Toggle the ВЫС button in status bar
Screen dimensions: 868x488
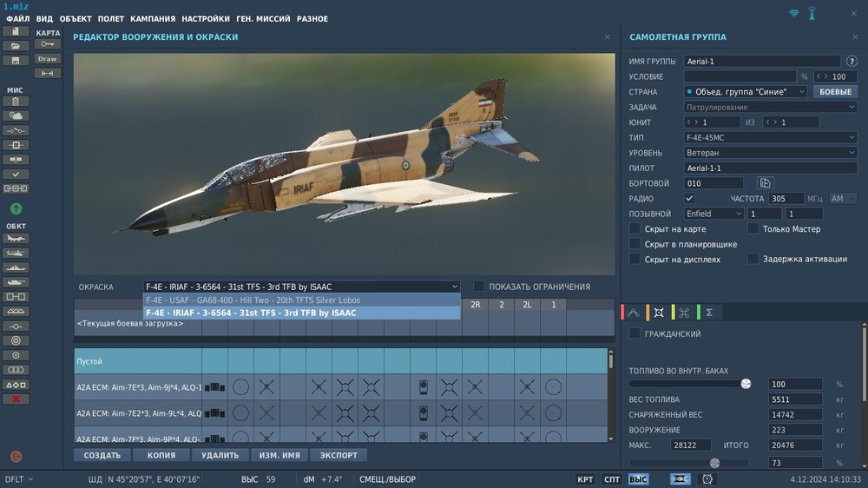coord(638,479)
